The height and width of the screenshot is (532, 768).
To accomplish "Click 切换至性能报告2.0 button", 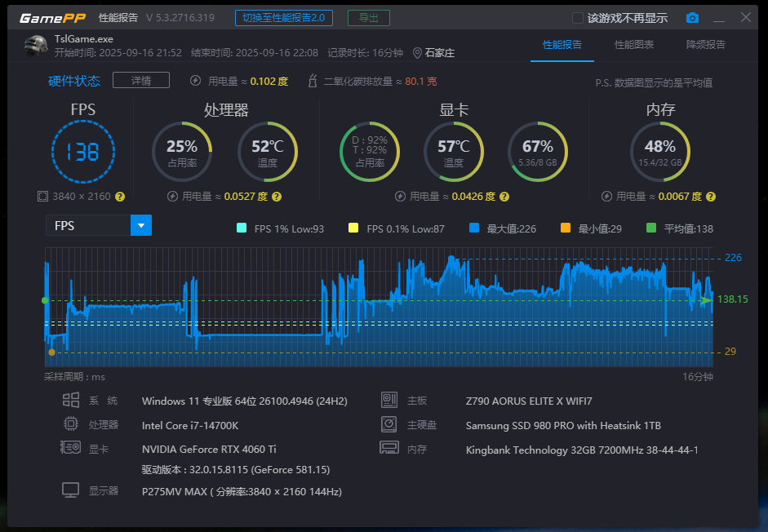I will 284,18.
